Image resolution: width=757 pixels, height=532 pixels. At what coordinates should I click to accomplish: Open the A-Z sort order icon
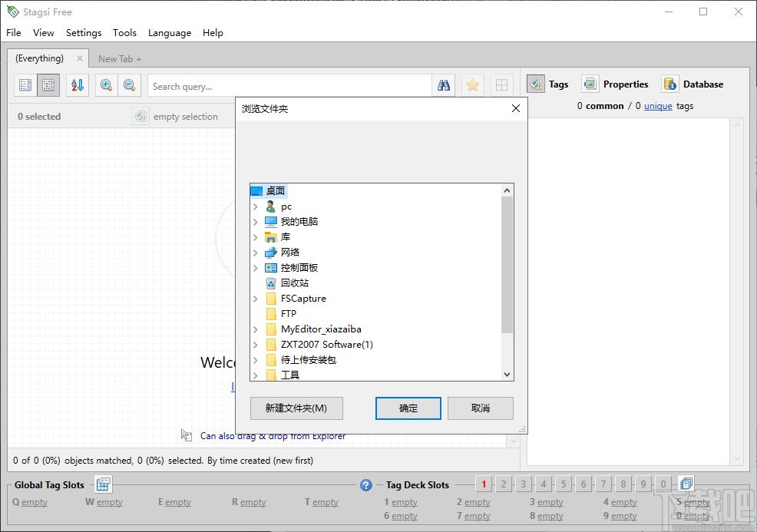pyautogui.click(x=78, y=85)
